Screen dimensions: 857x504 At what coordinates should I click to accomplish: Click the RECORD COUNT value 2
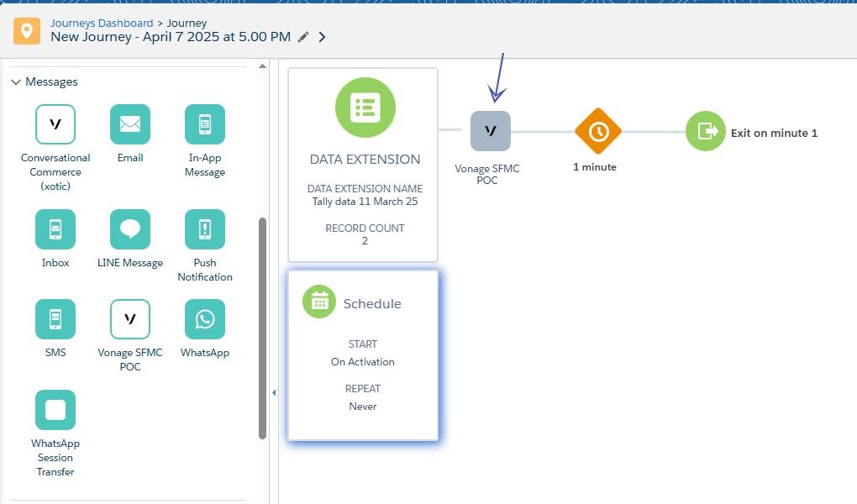pos(365,241)
